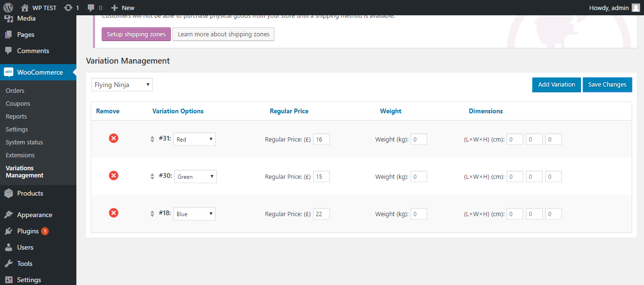
Task: Click the admin avatar icon
Action: point(635,8)
